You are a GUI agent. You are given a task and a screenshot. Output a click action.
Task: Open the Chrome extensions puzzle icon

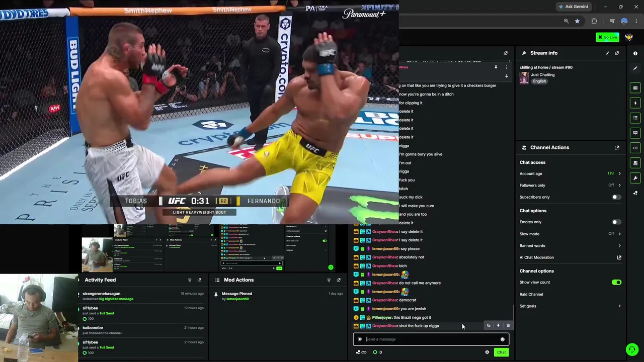[594, 21]
